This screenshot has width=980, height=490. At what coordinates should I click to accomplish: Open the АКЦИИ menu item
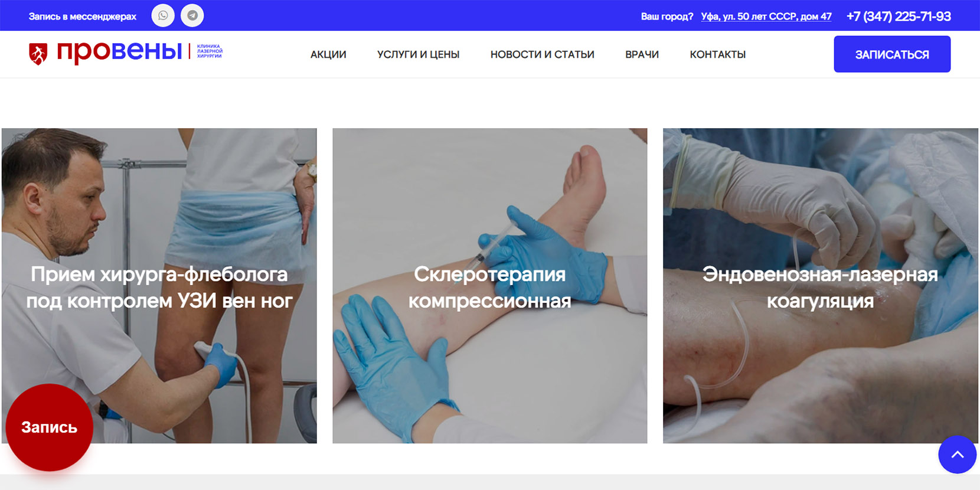(x=328, y=54)
